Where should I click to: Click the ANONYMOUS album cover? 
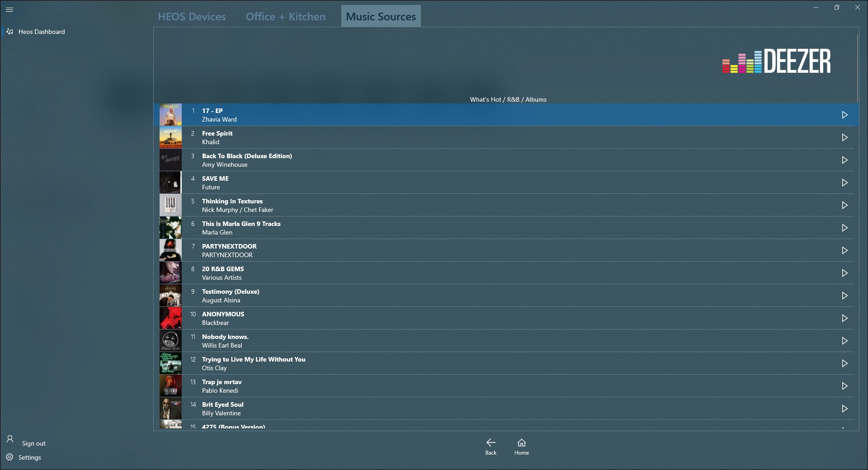170,318
